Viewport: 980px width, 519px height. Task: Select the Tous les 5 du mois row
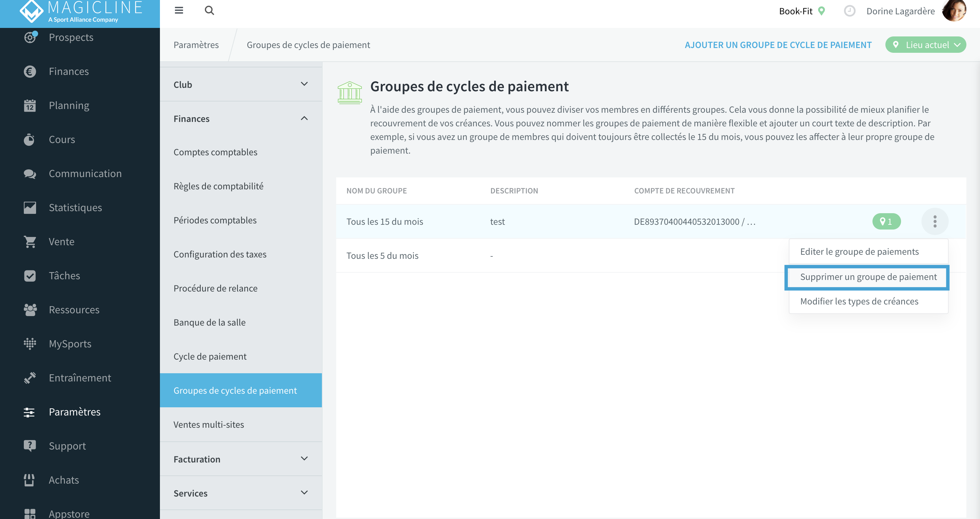coord(651,255)
